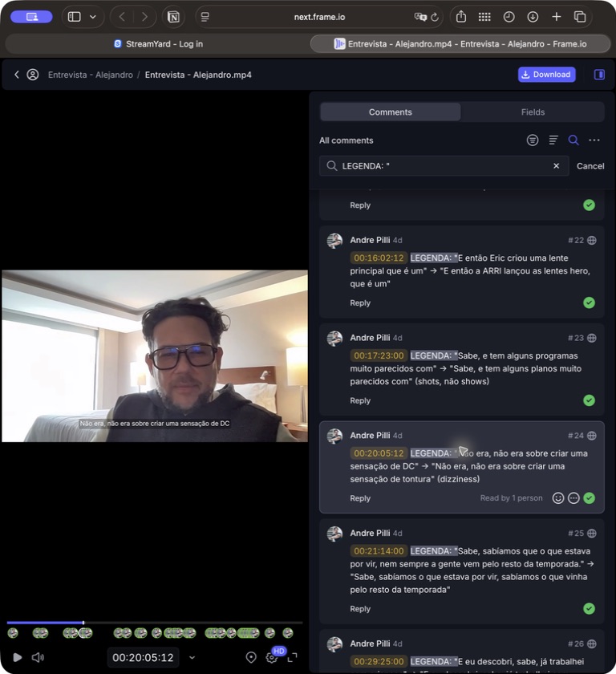Play the video

[17, 657]
